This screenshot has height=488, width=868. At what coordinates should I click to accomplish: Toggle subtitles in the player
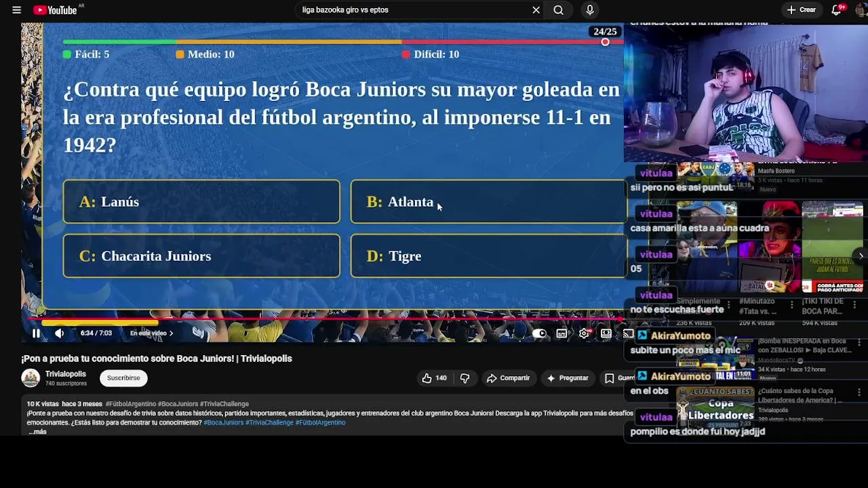click(x=561, y=333)
